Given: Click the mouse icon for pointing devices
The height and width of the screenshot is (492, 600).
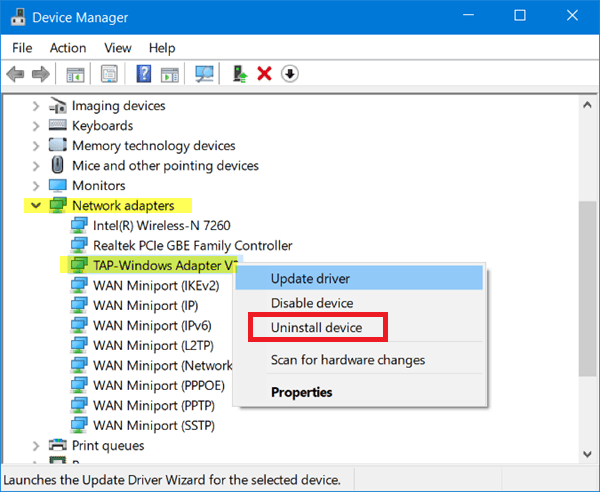Looking at the screenshot, I should (58, 165).
